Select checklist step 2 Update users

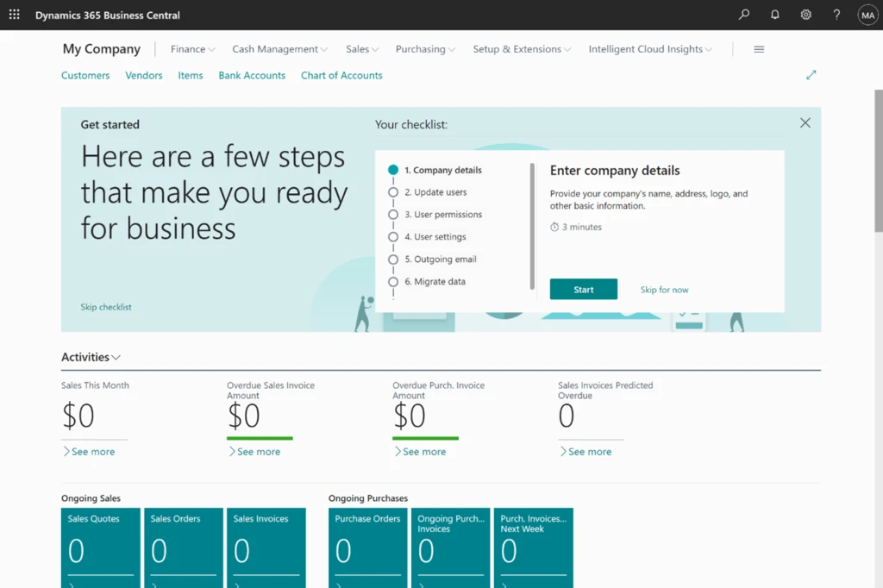435,192
